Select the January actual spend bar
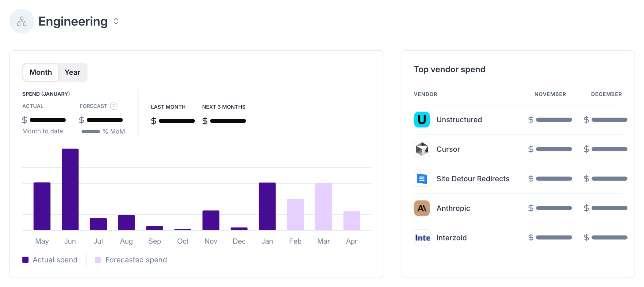The width and height of the screenshot is (644, 287). click(x=267, y=206)
